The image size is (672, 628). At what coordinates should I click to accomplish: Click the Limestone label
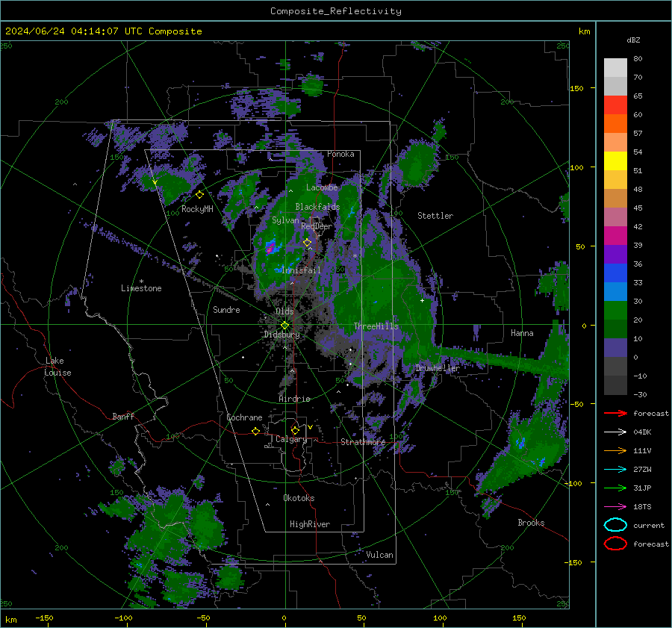(141, 288)
